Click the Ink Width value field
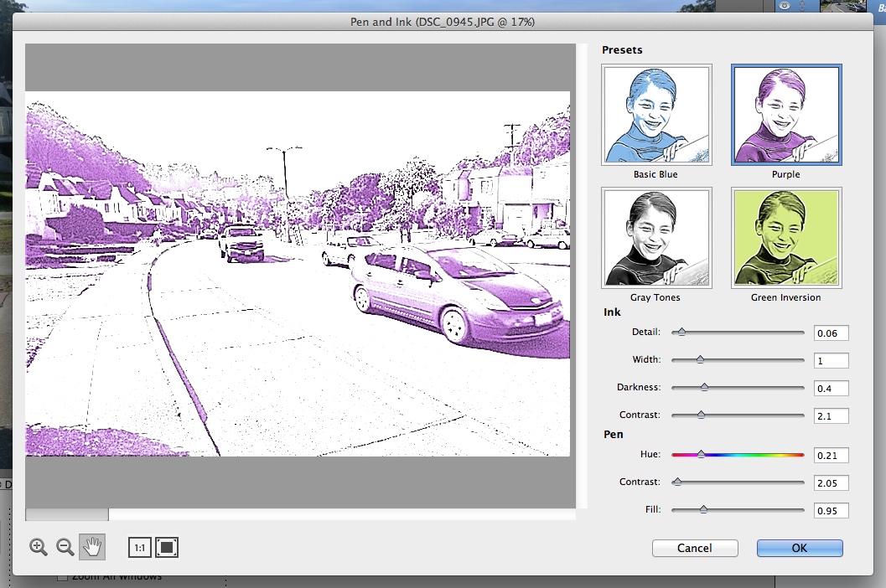This screenshot has height=588, width=886. pos(831,361)
